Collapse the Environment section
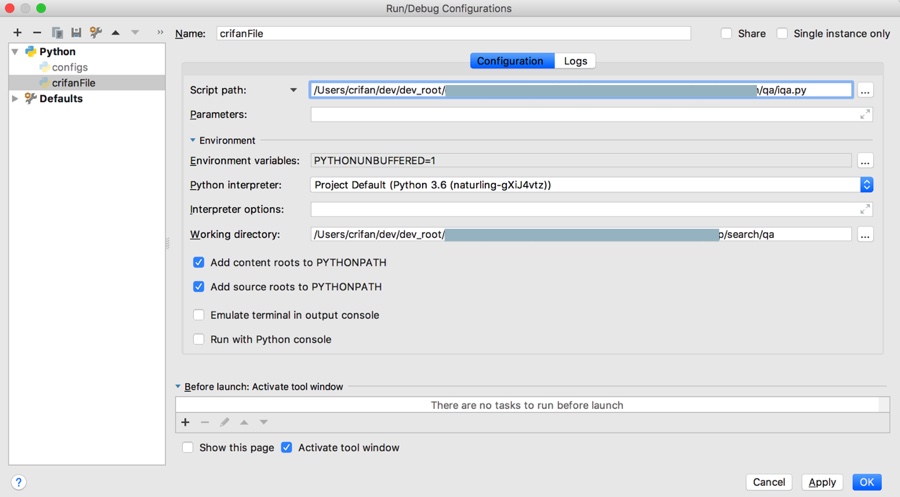Screen dimensions: 900x497 point(193,140)
